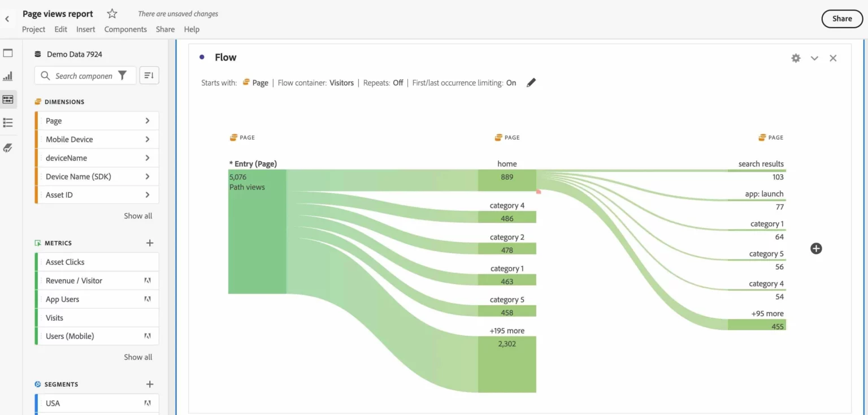The width and height of the screenshot is (868, 415).
Task: Click Show all under Dimensions
Action: [x=138, y=216]
